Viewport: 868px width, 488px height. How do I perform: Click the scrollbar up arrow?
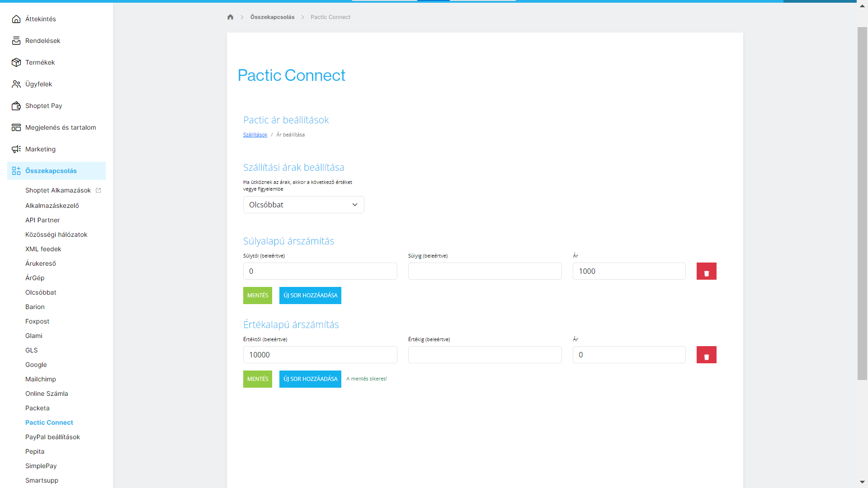[x=862, y=6]
